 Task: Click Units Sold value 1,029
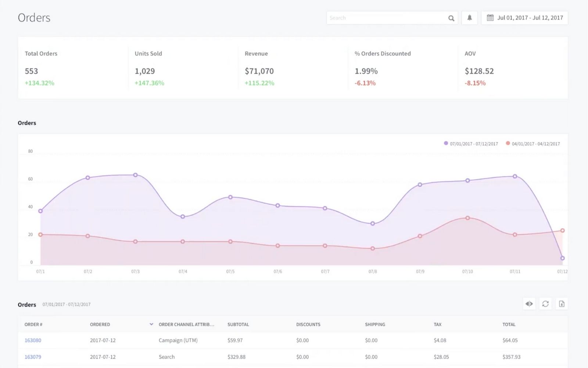coord(145,71)
